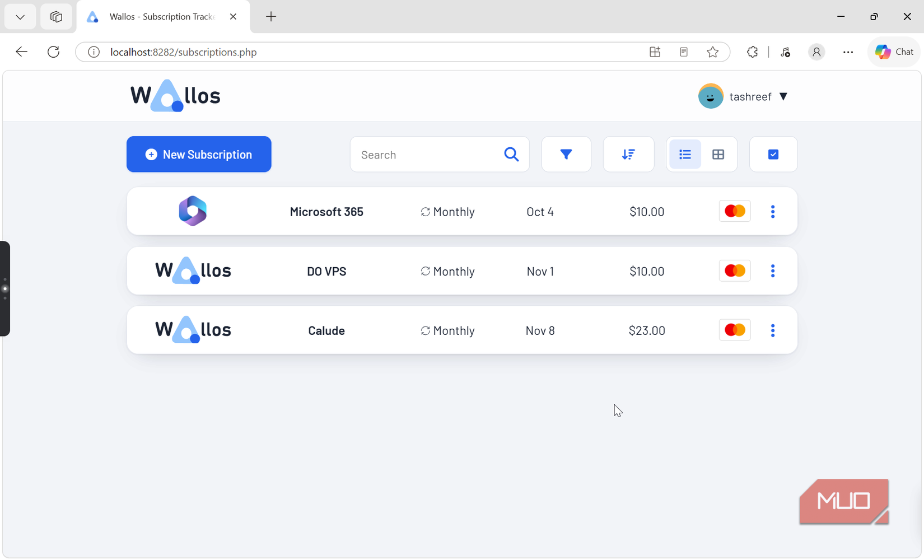
Task: Click the Oct 4 payment date
Action: coord(540,212)
